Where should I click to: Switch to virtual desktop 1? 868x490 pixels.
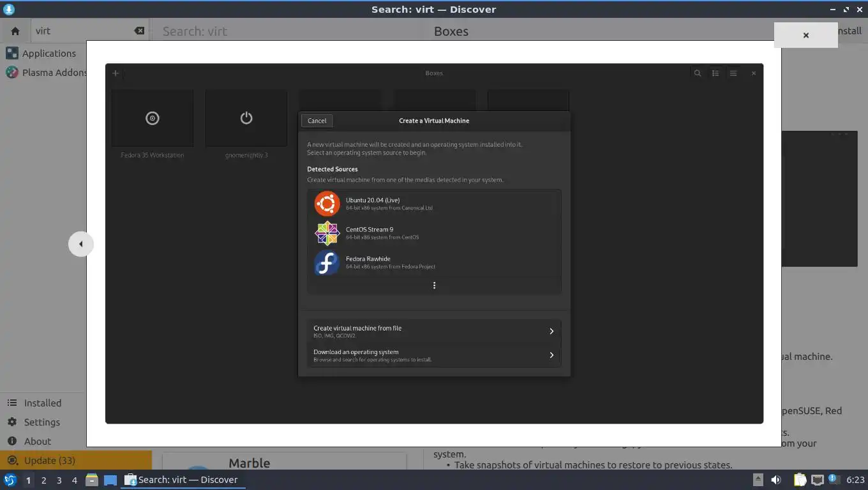[28, 480]
